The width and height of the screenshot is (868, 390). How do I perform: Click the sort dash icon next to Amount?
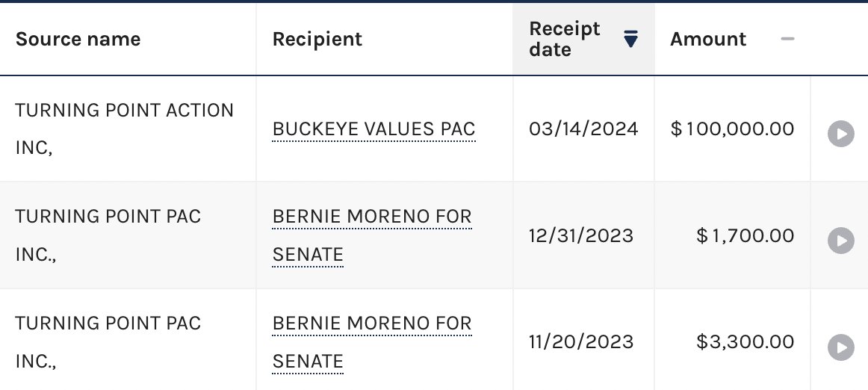(787, 39)
